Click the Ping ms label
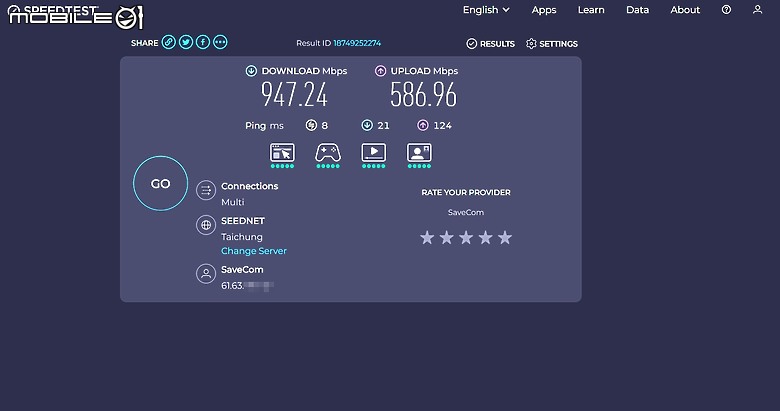The height and width of the screenshot is (411, 780). point(264,126)
